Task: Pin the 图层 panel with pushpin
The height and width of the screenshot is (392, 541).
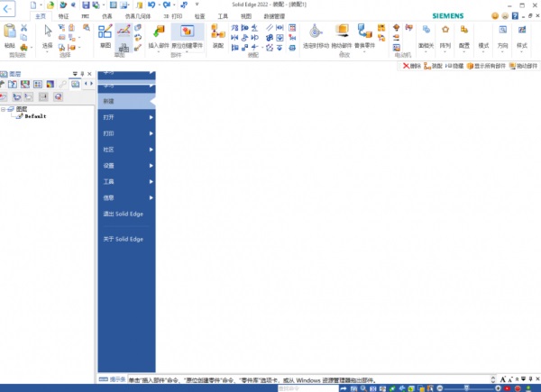Action: coord(82,73)
